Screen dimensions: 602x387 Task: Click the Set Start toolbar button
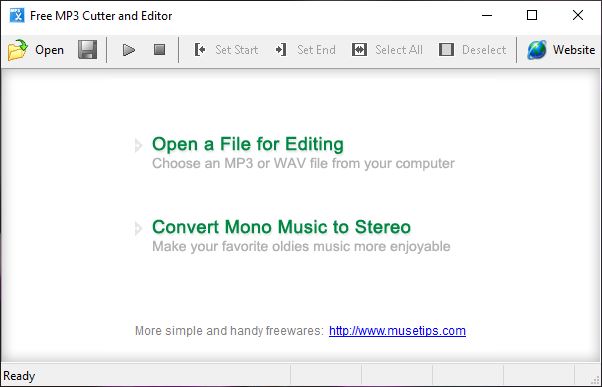click(x=226, y=50)
